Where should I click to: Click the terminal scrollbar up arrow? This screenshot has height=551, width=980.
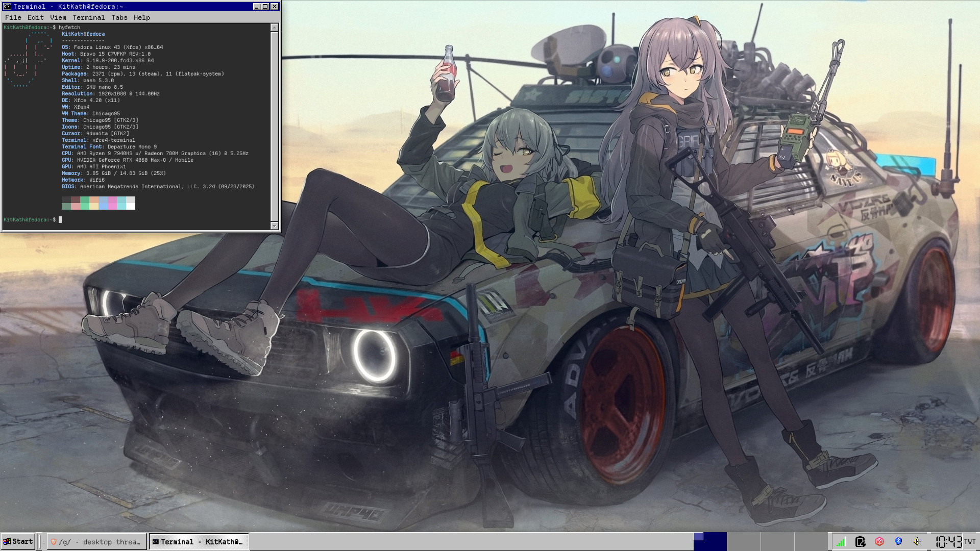pyautogui.click(x=275, y=28)
